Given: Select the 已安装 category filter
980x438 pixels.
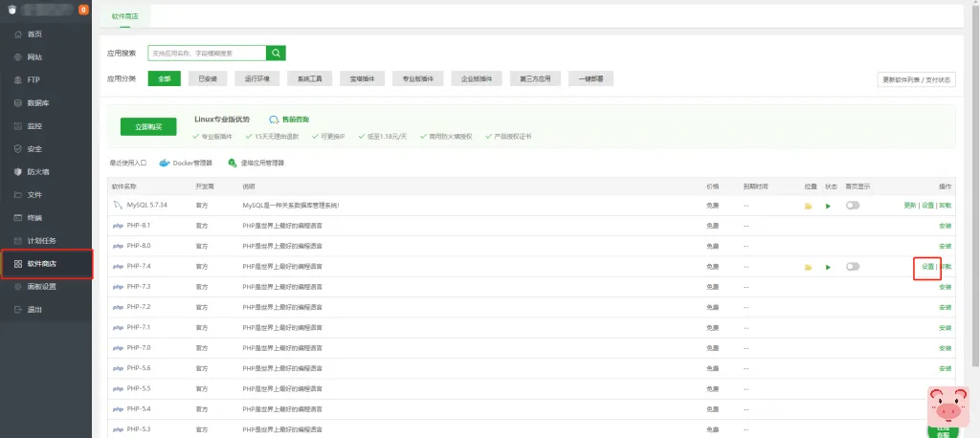Looking at the screenshot, I should point(208,78).
